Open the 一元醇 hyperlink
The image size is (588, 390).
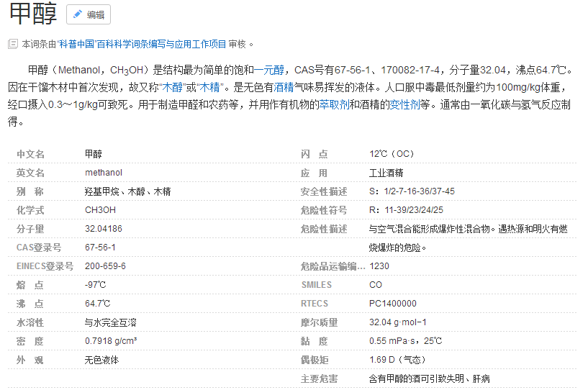coord(271,70)
